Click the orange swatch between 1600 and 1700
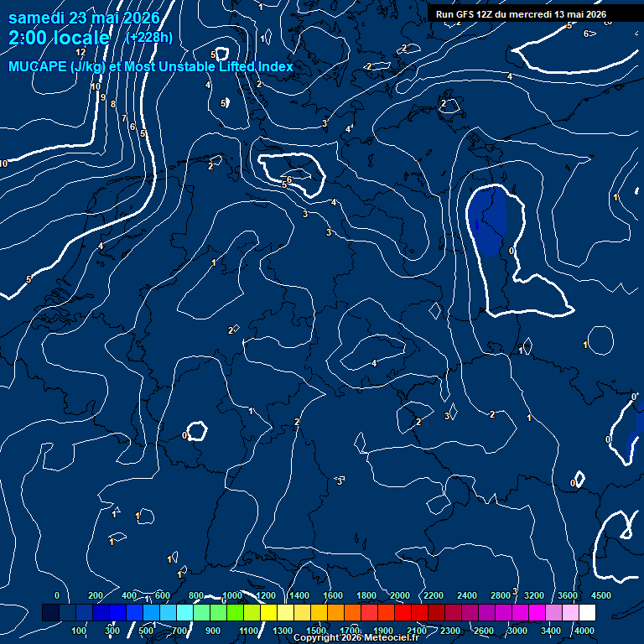The height and width of the screenshot is (644, 644). click(x=335, y=612)
